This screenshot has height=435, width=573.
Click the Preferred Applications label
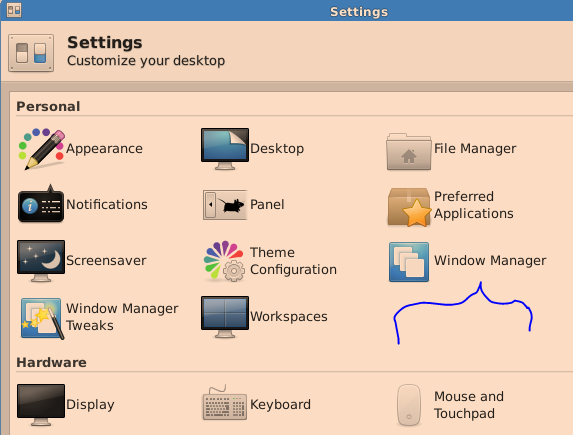click(474, 205)
